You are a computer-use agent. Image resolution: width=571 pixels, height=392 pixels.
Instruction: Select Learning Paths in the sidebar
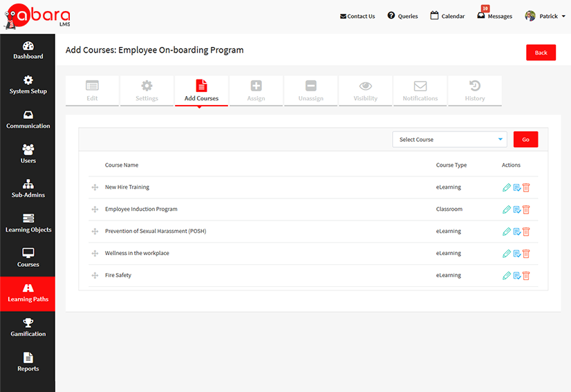tap(28, 294)
